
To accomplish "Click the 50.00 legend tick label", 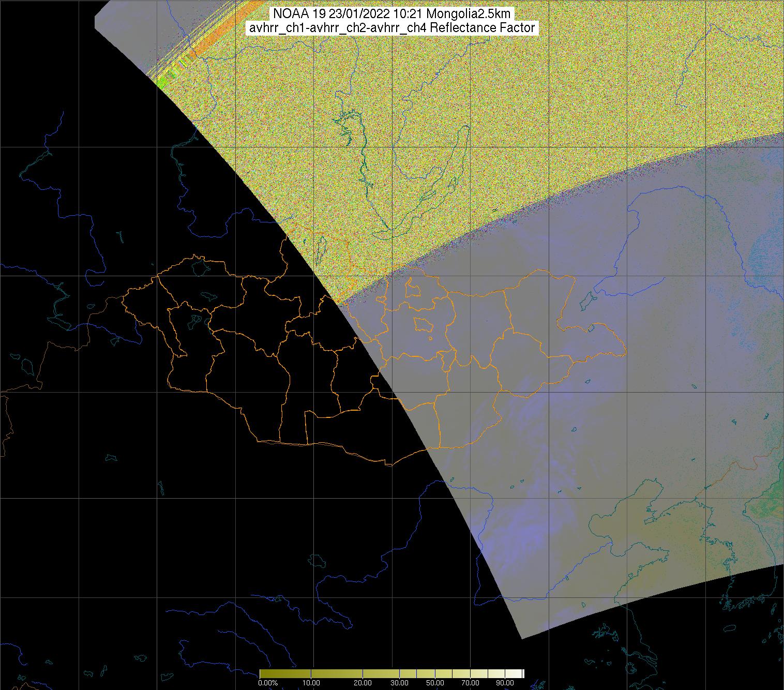I will coord(434,683).
